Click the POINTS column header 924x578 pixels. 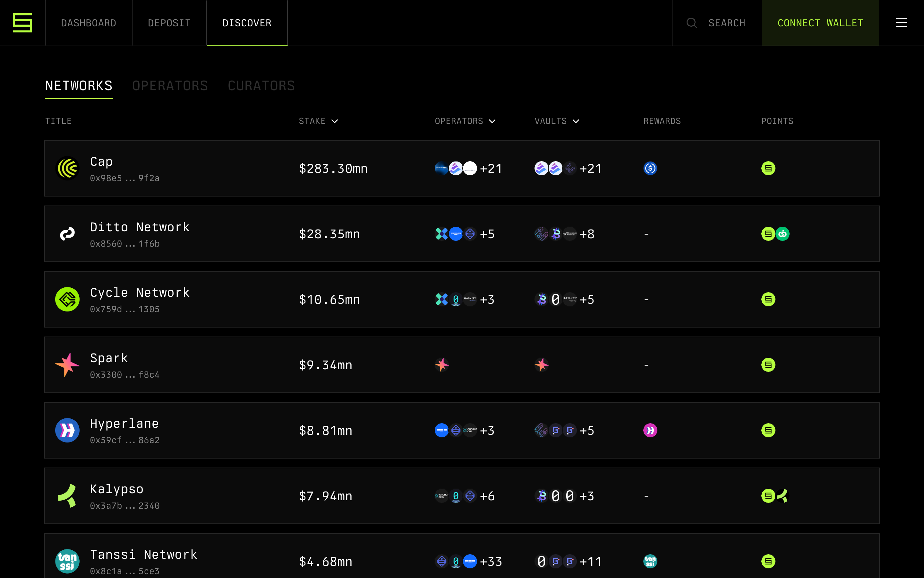point(777,121)
